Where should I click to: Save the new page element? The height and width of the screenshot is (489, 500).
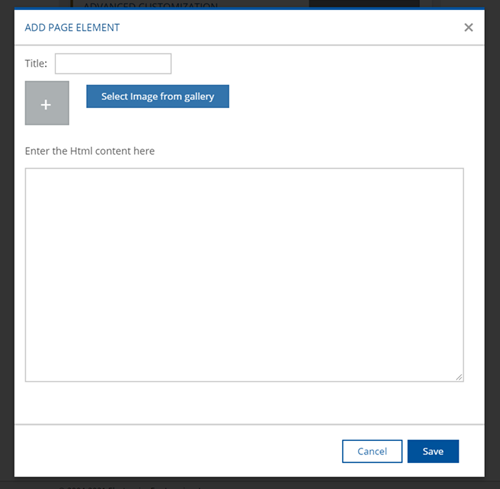[433, 451]
